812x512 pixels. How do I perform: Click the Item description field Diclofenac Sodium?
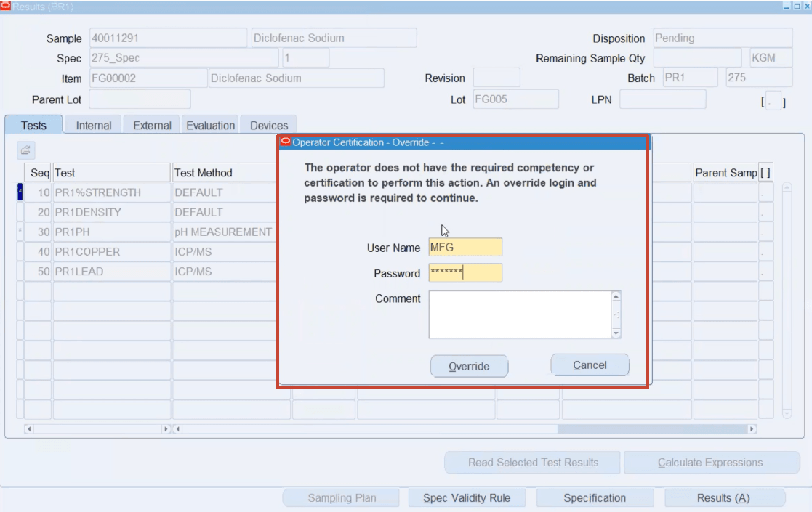tap(296, 78)
